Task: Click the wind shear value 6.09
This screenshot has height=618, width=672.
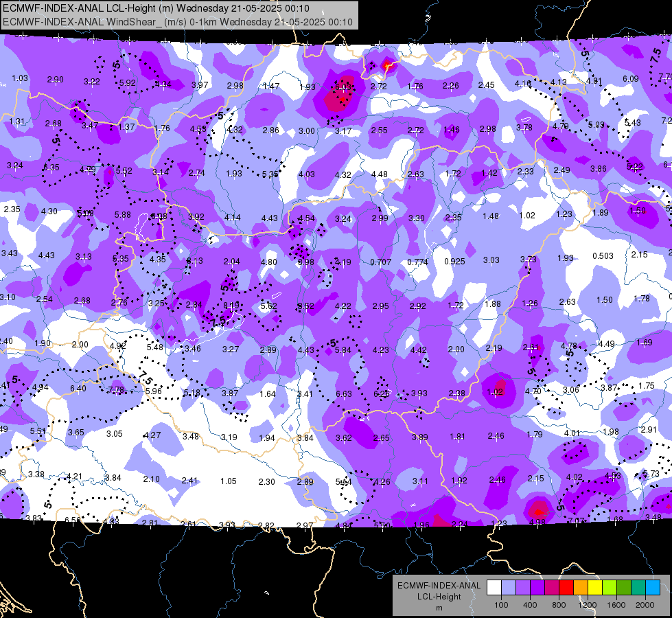Action: [x=630, y=79]
